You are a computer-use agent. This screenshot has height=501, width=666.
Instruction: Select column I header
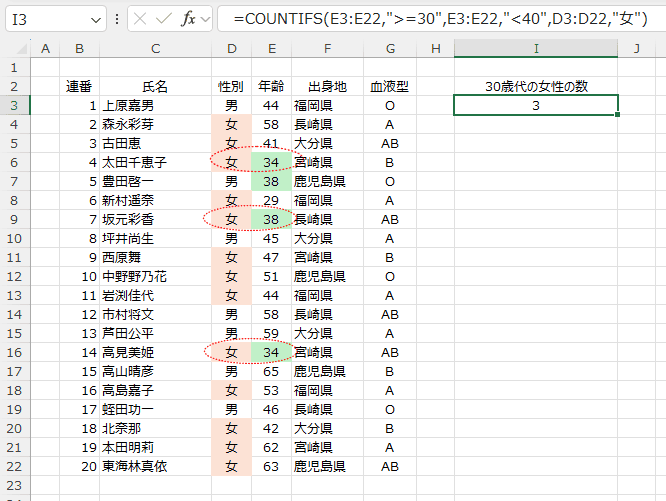[x=536, y=48]
